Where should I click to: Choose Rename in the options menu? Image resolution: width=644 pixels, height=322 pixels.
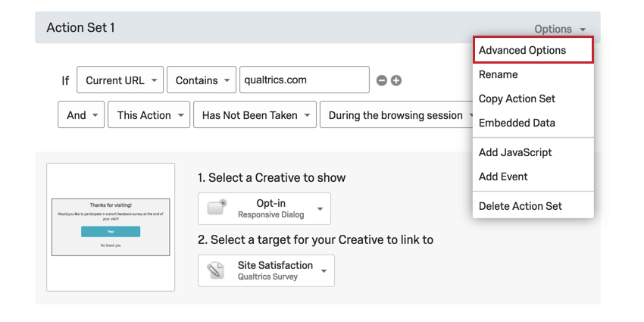point(499,74)
